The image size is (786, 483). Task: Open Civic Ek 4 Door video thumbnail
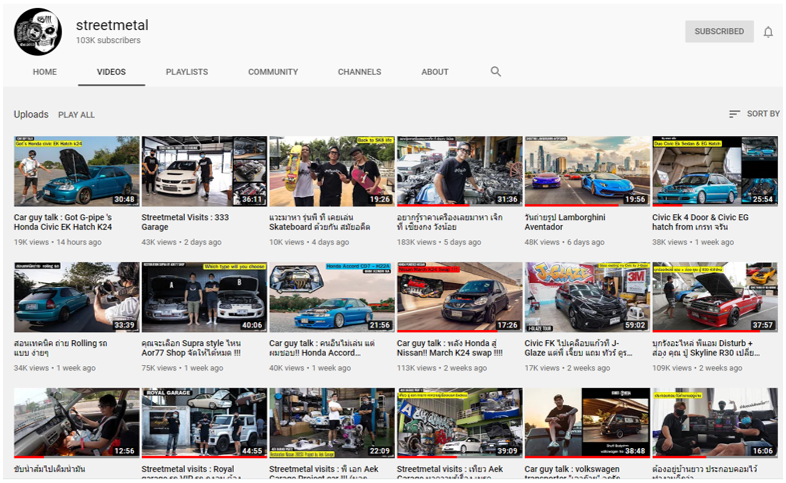715,171
